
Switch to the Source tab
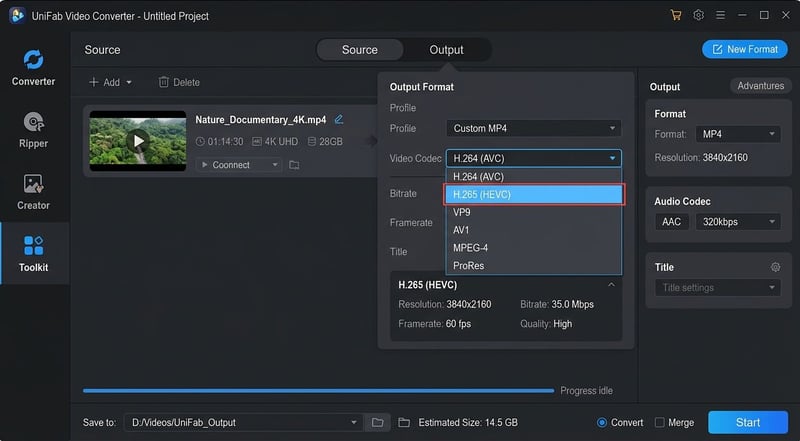[360, 50]
